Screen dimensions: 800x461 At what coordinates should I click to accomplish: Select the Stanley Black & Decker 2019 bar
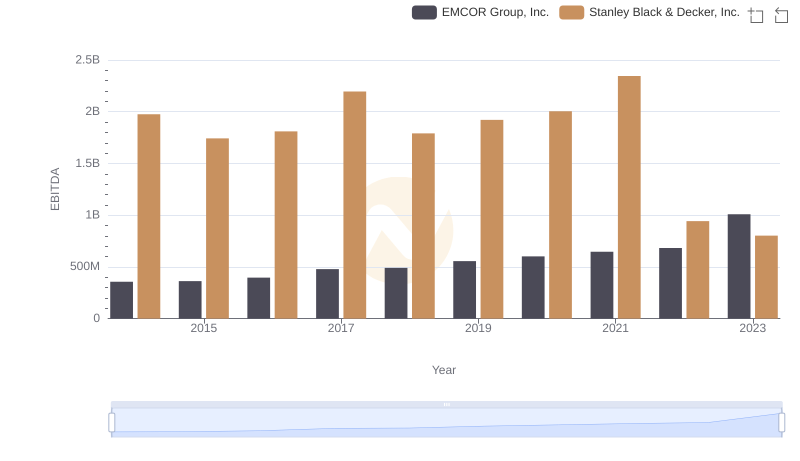pyautogui.click(x=492, y=219)
